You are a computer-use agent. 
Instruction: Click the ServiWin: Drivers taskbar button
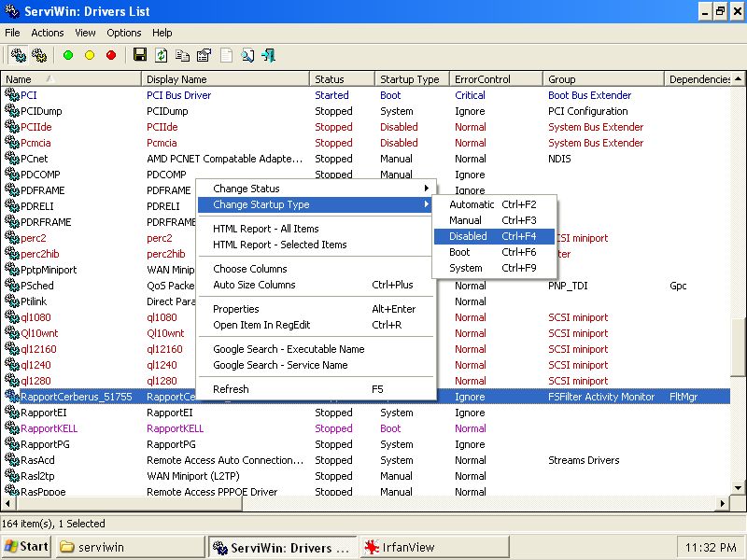click(283, 547)
